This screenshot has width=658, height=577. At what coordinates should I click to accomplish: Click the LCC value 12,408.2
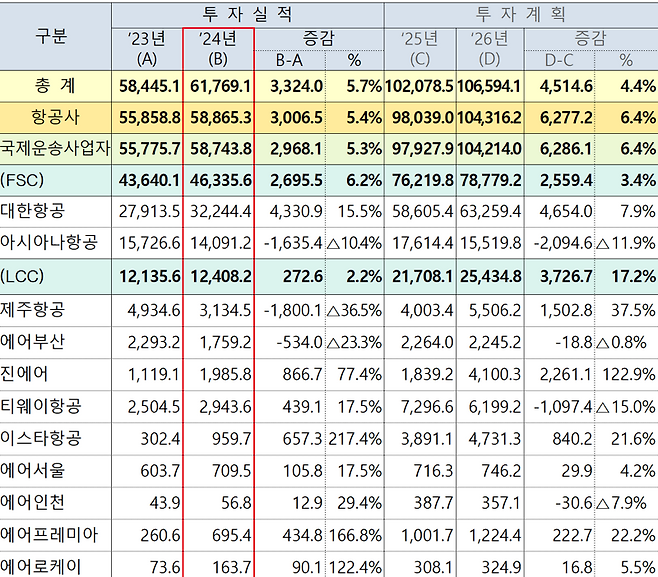point(220,277)
